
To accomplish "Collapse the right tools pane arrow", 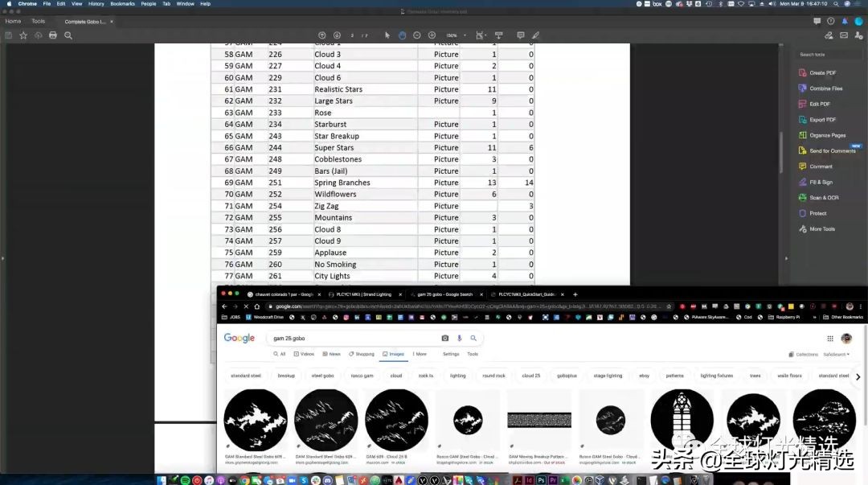I will click(786, 258).
